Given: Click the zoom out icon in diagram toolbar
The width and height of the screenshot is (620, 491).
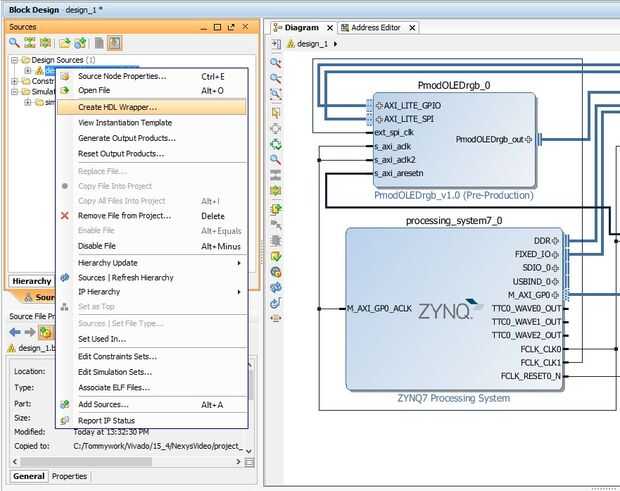Looking at the screenshot, I should (x=276, y=78).
